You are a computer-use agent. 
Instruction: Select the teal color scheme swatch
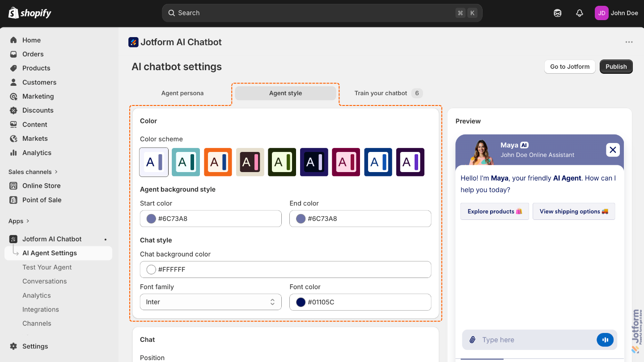point(186,162)
